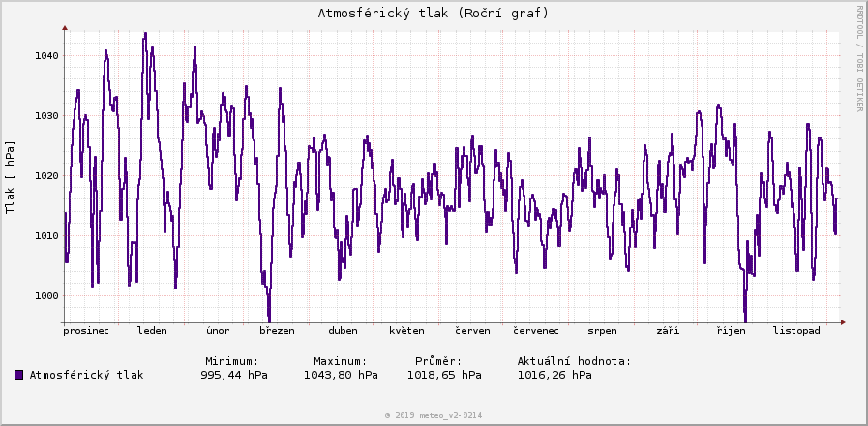
Task: Click the 'RRDTOOL / TOBI OETIKER' watermark
Action: 859,58
